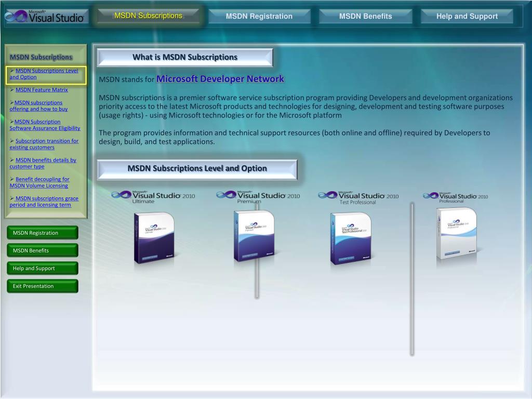Click the Visual Studio 2010 Premium logo
This screenshot has width=532, height=399.
[258, 197]
